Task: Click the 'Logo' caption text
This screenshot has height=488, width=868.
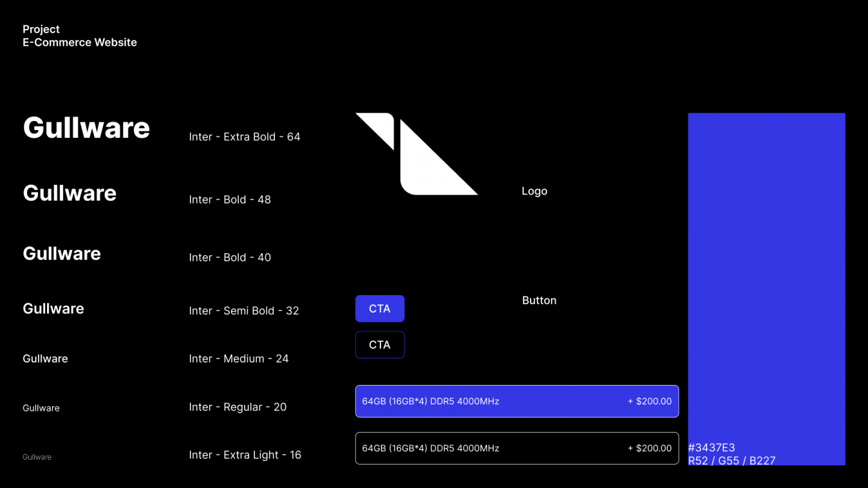Action: pos(534,191)
